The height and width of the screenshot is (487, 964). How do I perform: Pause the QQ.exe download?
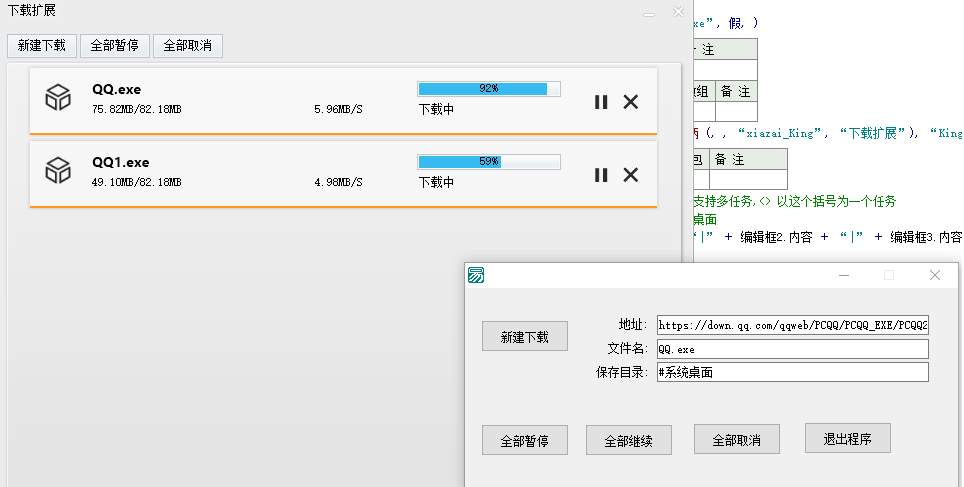tap(601, 101)
